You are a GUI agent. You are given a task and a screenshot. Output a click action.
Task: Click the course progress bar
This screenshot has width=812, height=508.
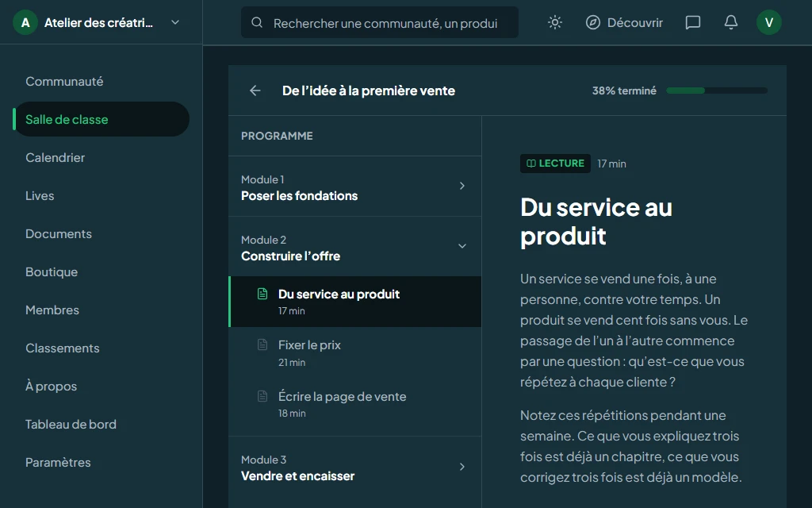[x=717, y=90]
